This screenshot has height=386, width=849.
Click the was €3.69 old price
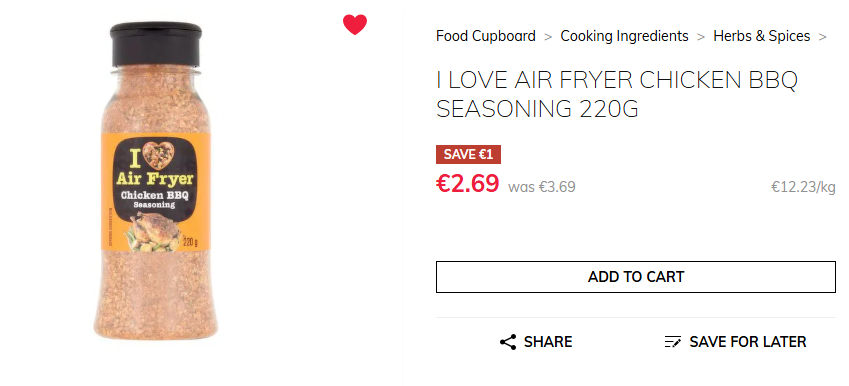pos(541,187)
